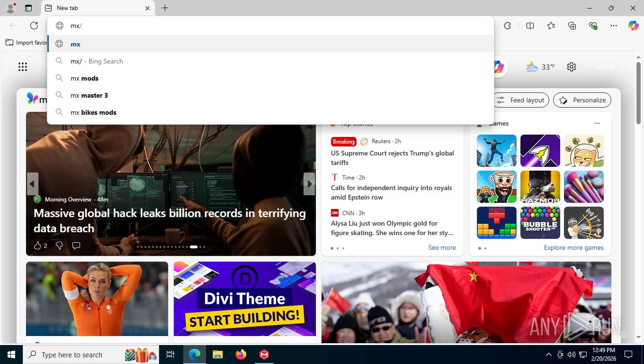
Task: Refresh the page
Action: (34, 26)
